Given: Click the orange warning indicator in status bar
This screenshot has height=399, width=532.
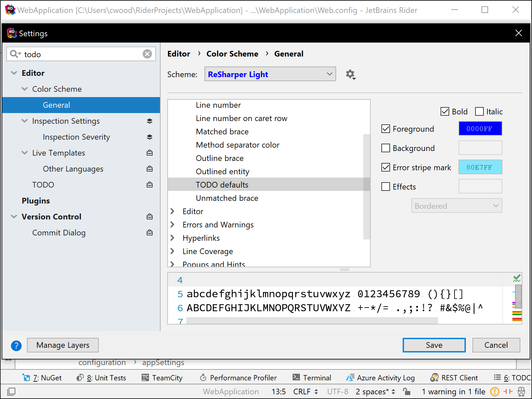Looking at the screenshot, I should 495,392.
